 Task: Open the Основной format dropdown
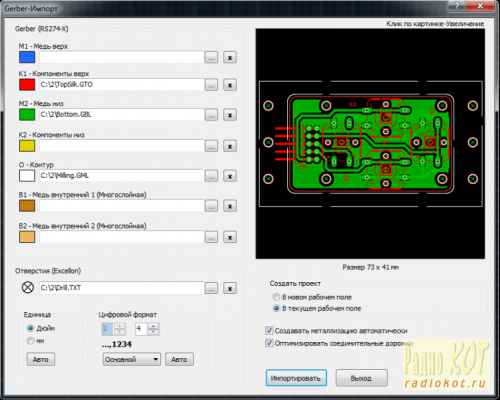point(132,359)
